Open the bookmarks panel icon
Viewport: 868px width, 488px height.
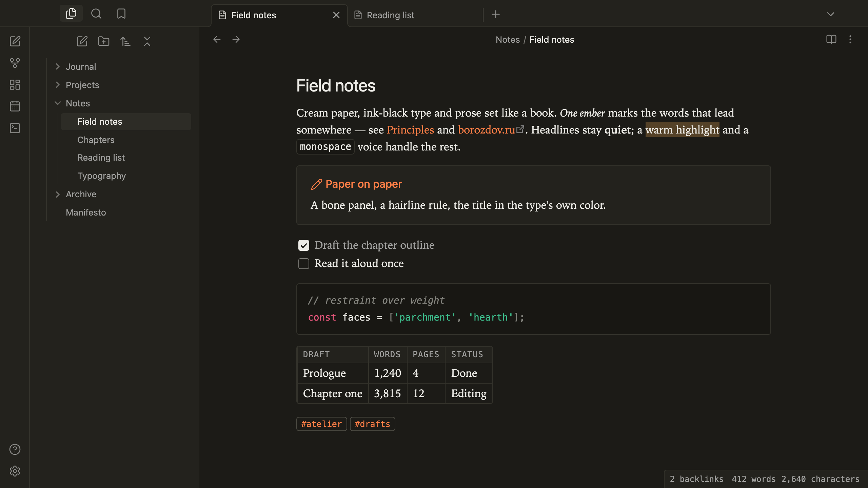click(121, 14)
